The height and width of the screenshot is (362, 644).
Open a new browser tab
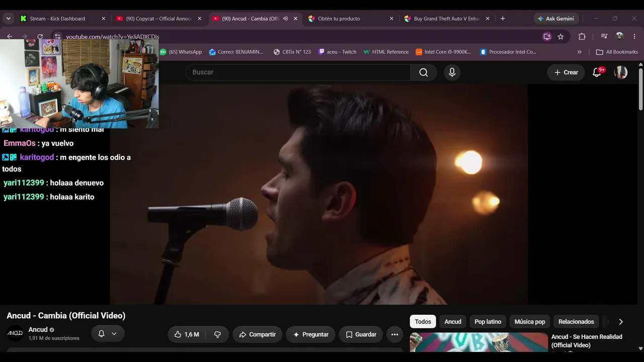pyautogui.click(x=503, y=19)
